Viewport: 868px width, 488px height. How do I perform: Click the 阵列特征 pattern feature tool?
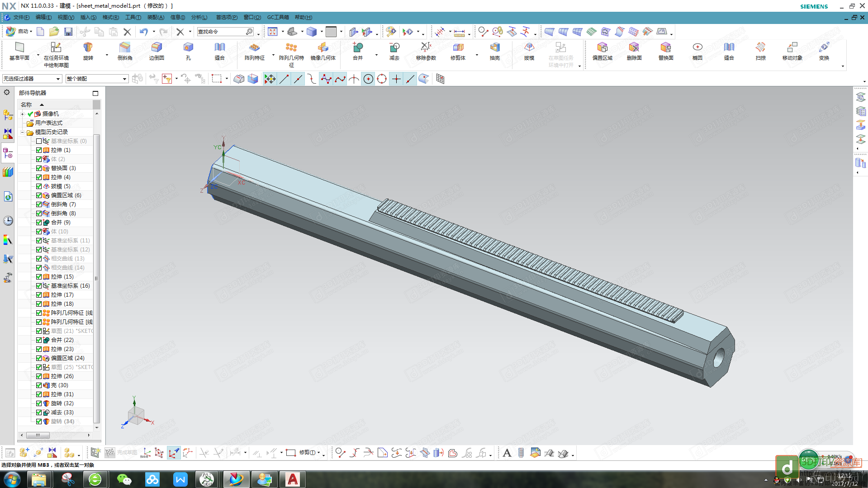(x=255, y=51)
